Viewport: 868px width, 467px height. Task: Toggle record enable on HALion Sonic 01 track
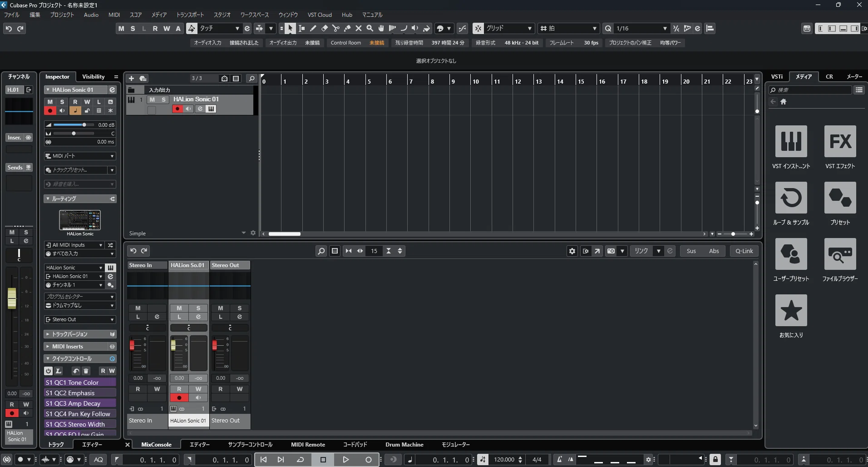click(178, 109)
